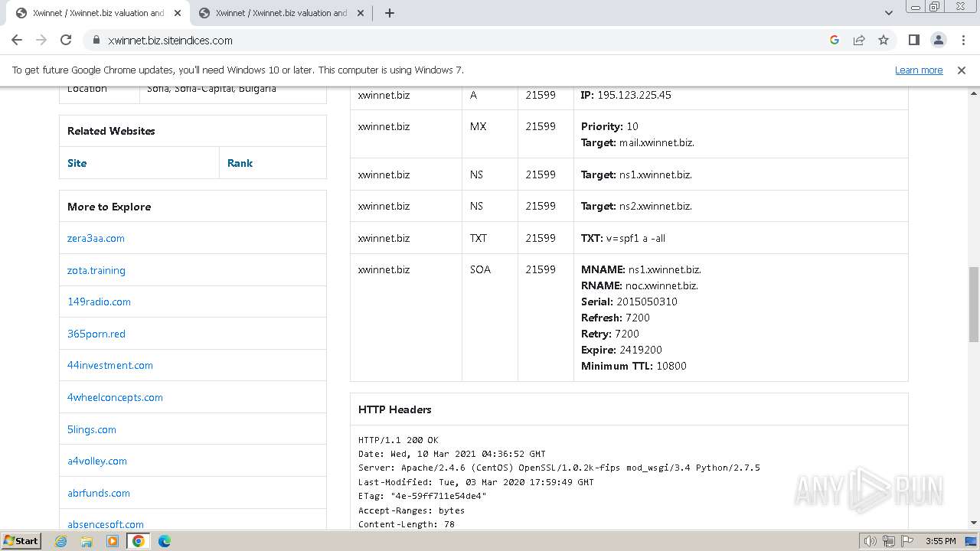Open 5lings.com link

(92, 429)
